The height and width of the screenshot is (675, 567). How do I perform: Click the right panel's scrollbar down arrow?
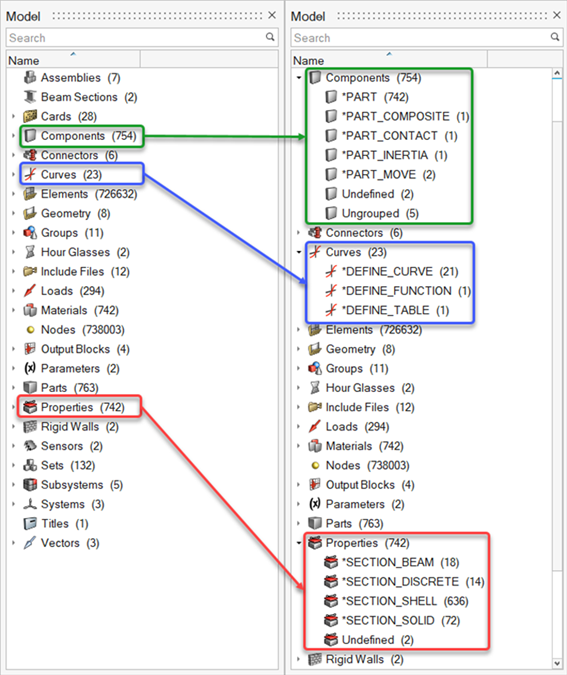557,663
